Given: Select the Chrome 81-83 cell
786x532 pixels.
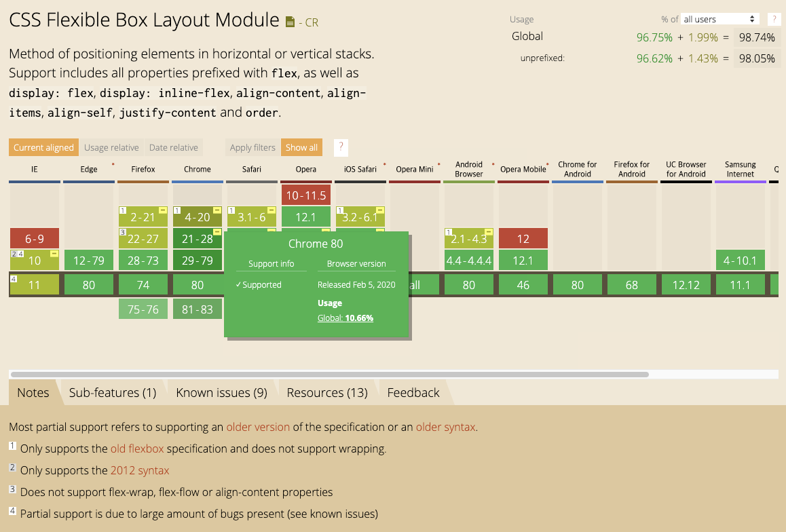Looking at the screenshot, I should pos(198,309).
